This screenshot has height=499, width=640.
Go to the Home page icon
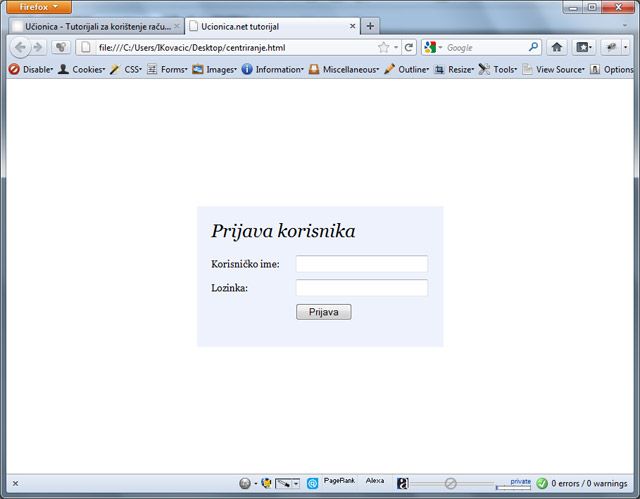(557, 47)
